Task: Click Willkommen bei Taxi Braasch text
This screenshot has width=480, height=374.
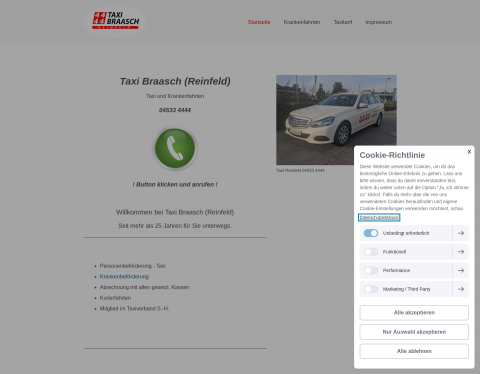Action: coord(175,212)
